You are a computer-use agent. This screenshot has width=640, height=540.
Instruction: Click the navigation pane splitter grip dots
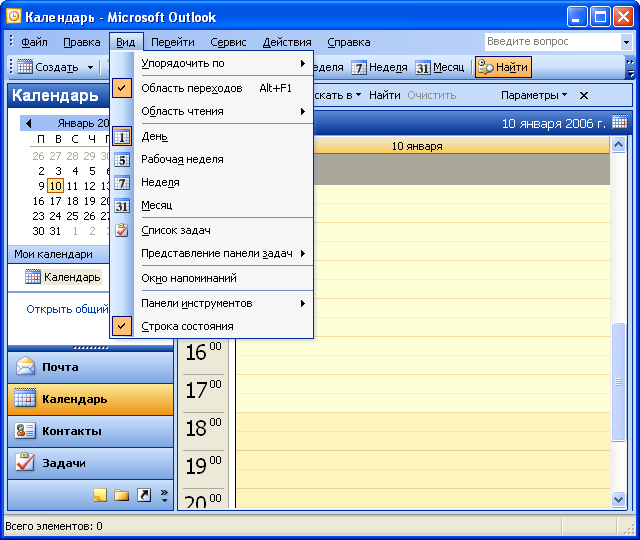coord(91,348)
